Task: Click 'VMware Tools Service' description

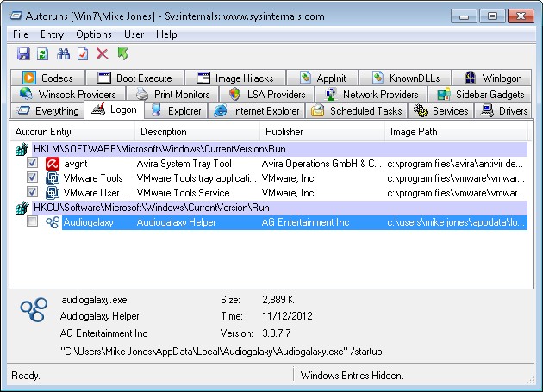Action: point(183,193)
